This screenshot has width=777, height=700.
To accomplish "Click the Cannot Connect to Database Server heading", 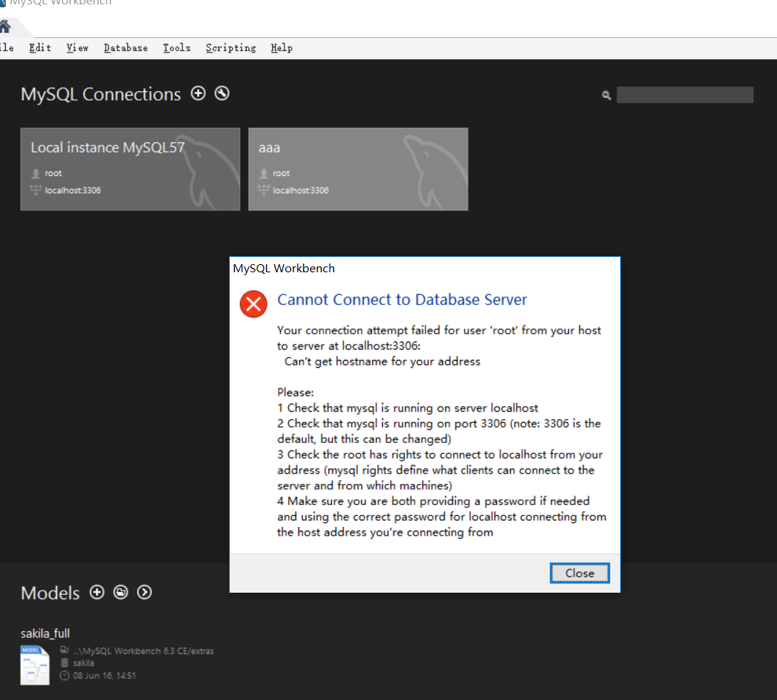I will click(x=402, y=299).
